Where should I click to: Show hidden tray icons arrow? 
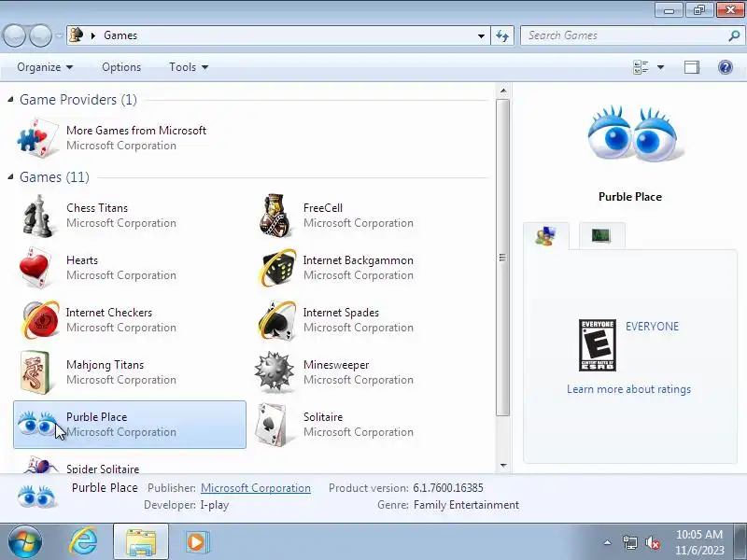(x=608, y=542)
